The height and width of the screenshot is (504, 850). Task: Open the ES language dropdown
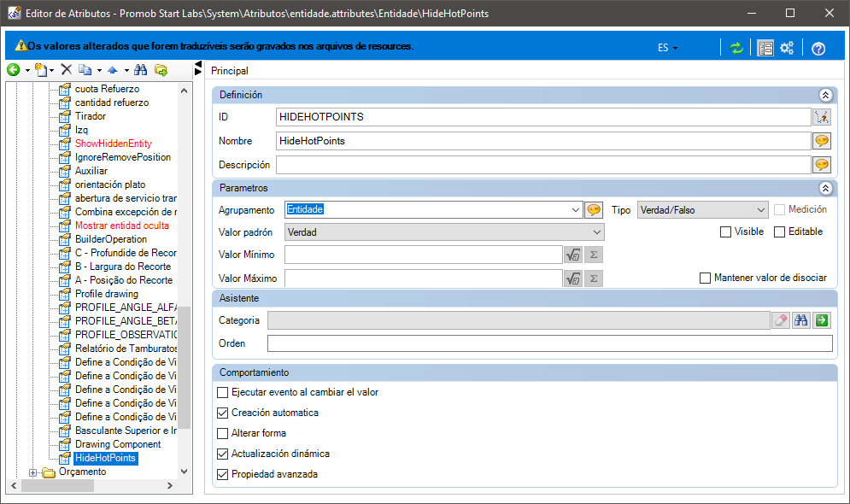tap(667, 48)
